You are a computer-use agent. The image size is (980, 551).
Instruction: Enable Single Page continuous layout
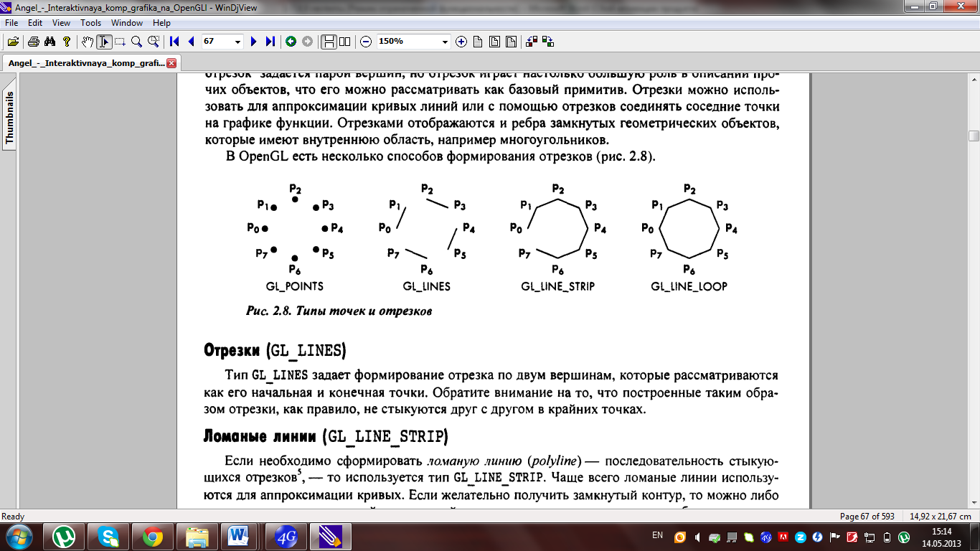click(x=329, y=42)
